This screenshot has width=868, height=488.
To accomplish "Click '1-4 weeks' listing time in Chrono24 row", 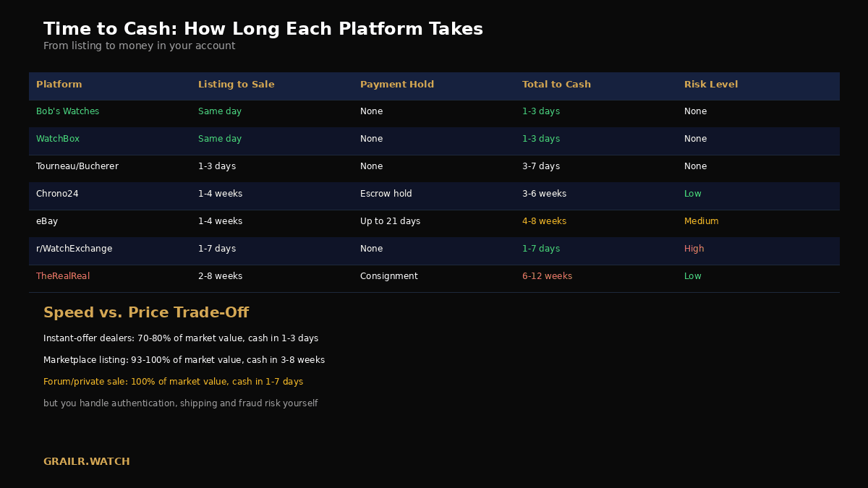I will 221,194.
